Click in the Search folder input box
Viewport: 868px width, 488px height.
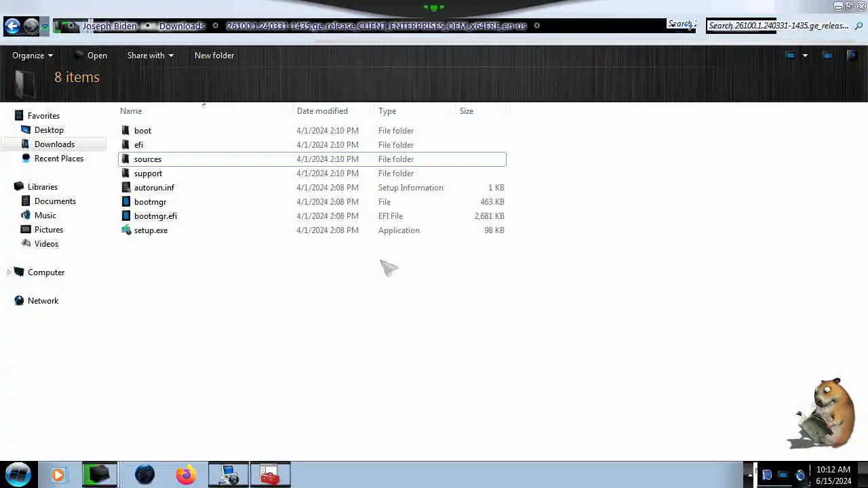(778, 26)
